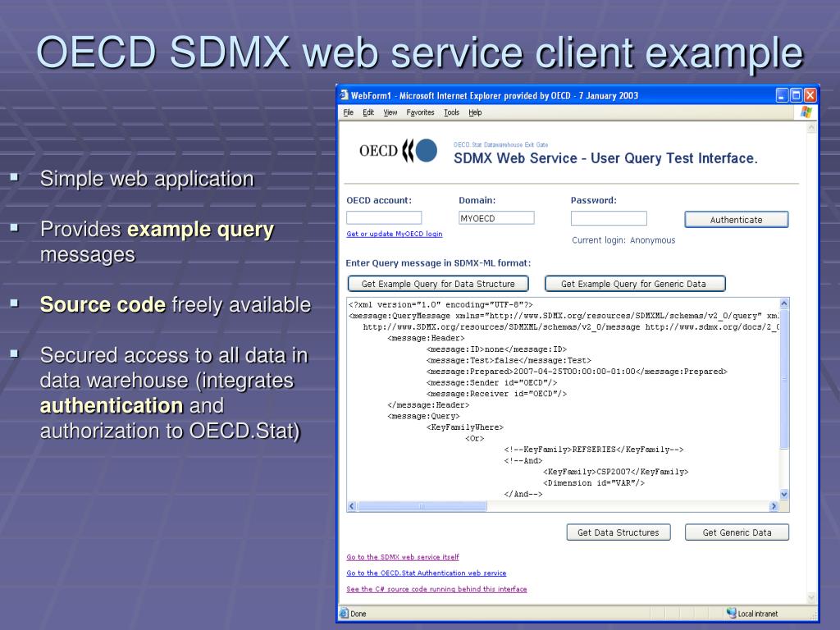This screenshot has height=630, width=840.
Task: Open the C# source code link
Action: click(x=436, y=589)
